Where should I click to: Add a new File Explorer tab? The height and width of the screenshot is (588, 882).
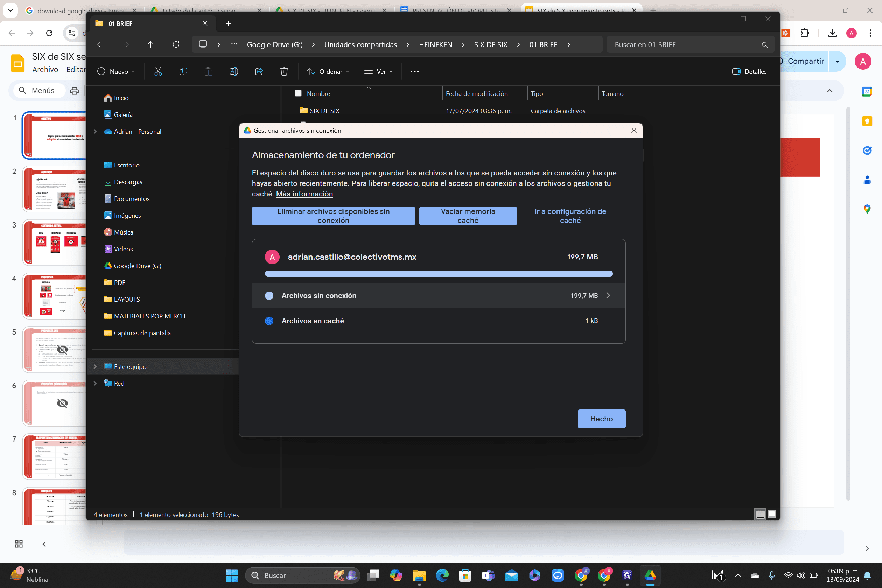(228, 24)
